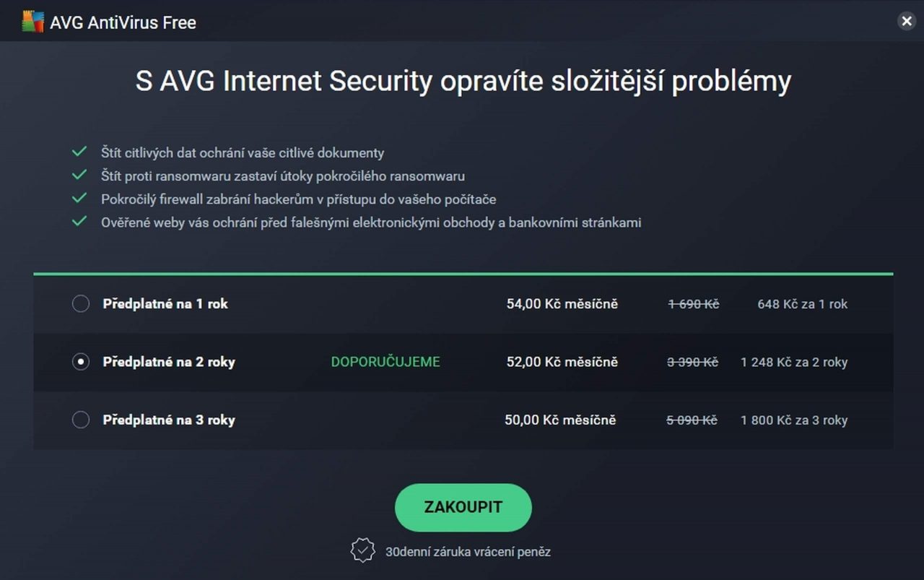Screen dimensions: 924x580
Task: Click the Předplatné na 3 roky label
Action: pyautogui.click(x=169, y=420)
